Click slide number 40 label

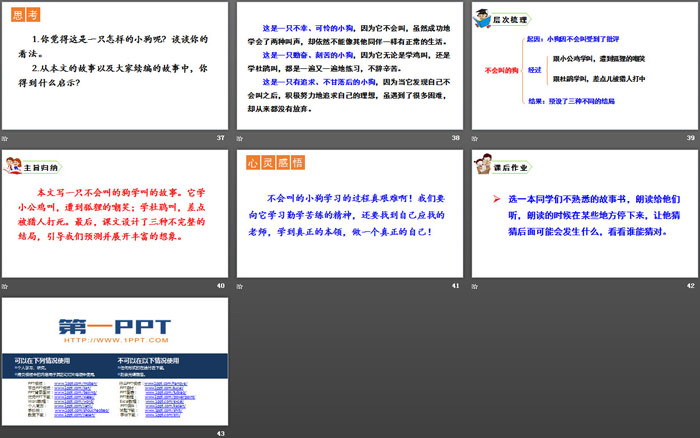pyautogui.click(x=221, y=285)
